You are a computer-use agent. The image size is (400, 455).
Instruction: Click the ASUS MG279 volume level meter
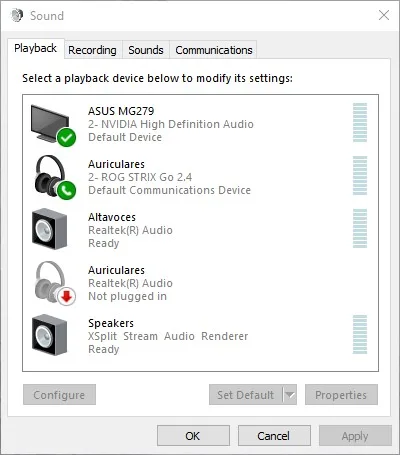pos(360,122)
